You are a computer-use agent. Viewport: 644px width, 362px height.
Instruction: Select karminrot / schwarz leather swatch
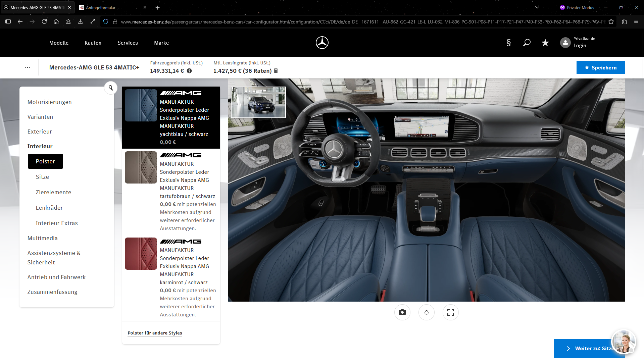(141, 254)
